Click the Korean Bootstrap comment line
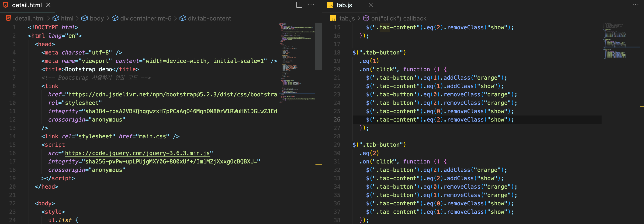 (x=96, y=78)
